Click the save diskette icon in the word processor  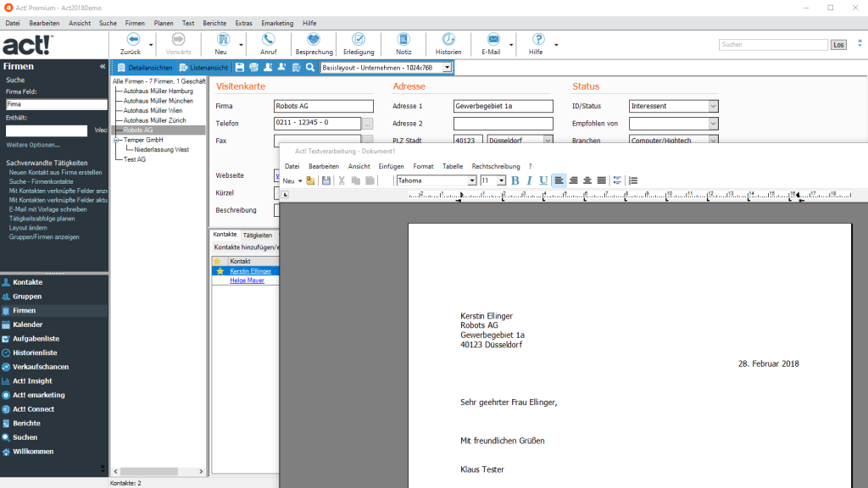click(328, 180)
